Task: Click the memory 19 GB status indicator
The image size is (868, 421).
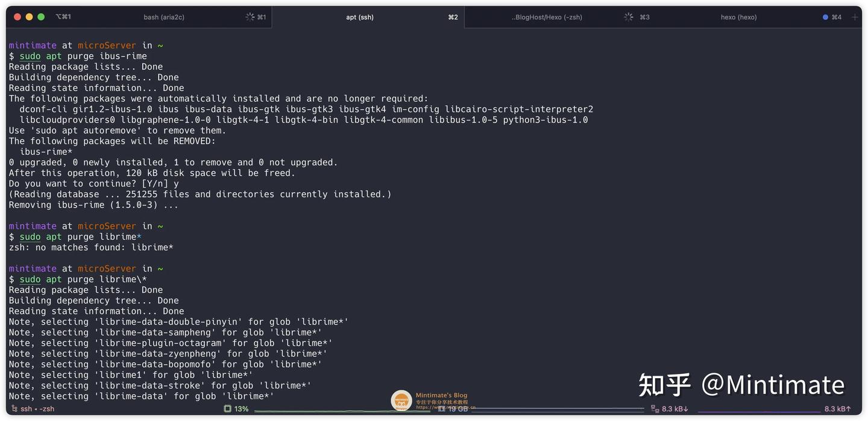Action: click(x=455, y=408)
